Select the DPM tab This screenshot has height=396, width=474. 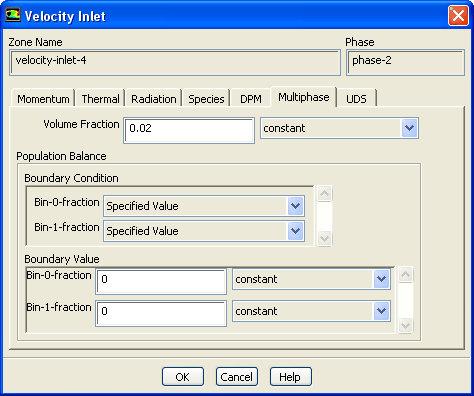point(251,99)
